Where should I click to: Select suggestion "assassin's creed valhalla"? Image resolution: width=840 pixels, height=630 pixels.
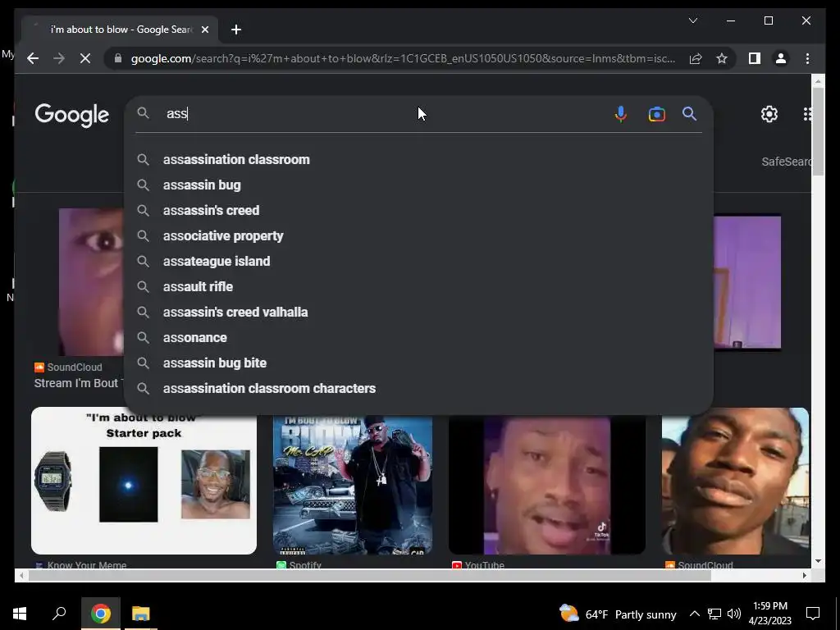click(418, 313)
